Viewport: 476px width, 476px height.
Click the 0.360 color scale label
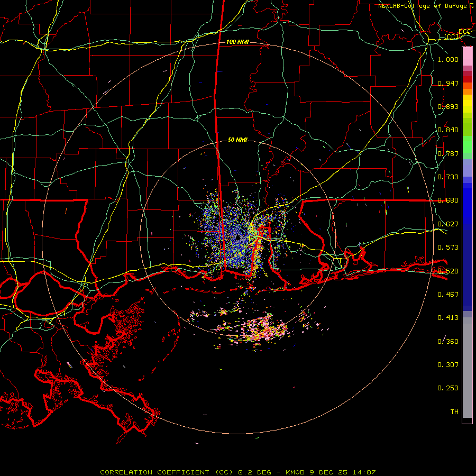click(448, 342)
